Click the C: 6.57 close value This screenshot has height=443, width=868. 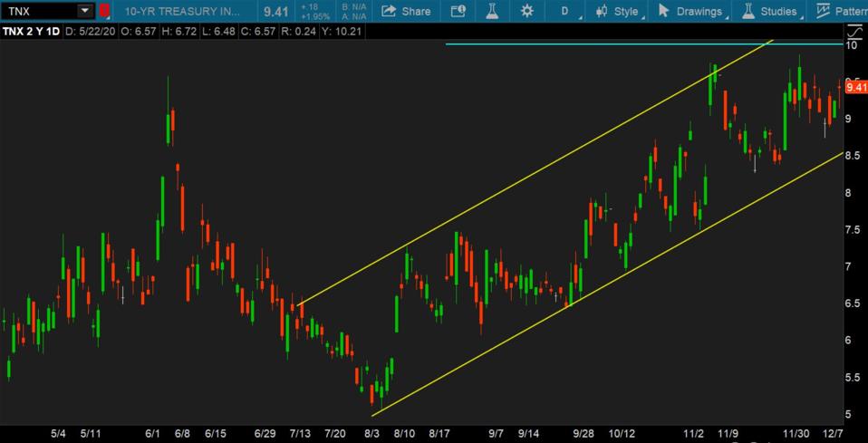(x=258, y=32)
